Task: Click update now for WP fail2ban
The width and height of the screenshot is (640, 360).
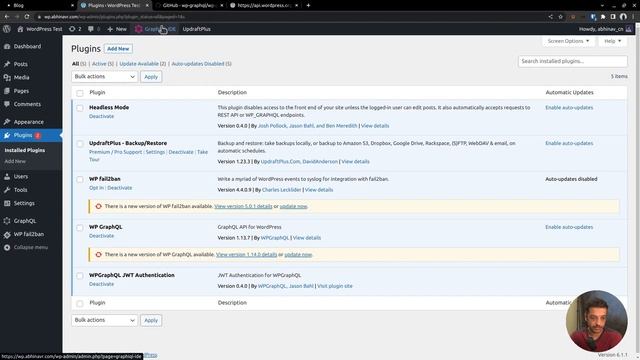Action: click(293, 207)
